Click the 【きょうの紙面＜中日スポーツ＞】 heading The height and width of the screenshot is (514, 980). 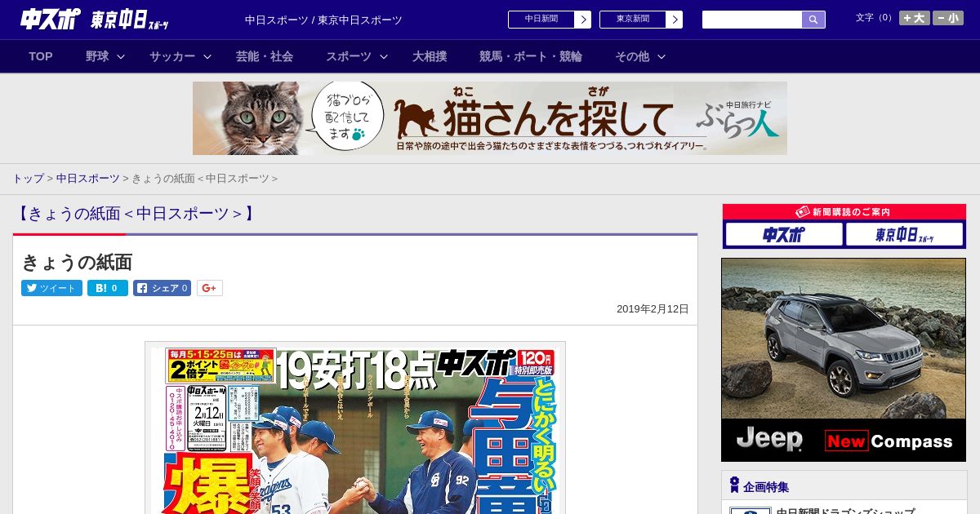(x=136, y=214)
